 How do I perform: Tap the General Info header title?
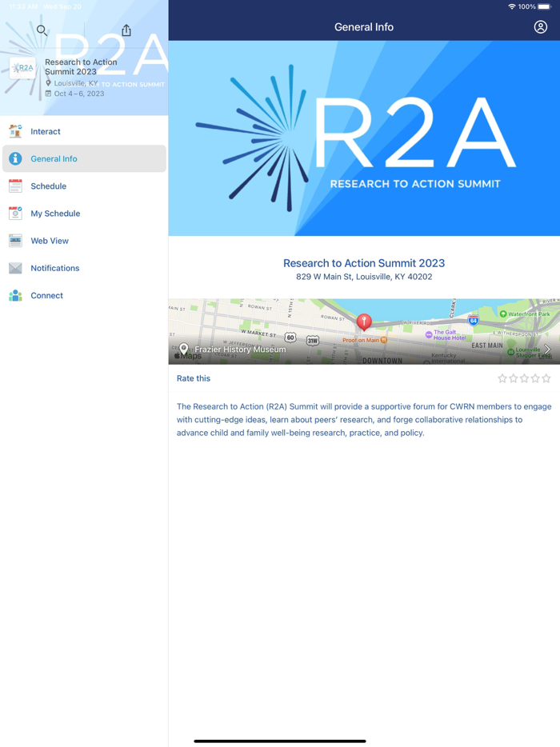(364, 27)
